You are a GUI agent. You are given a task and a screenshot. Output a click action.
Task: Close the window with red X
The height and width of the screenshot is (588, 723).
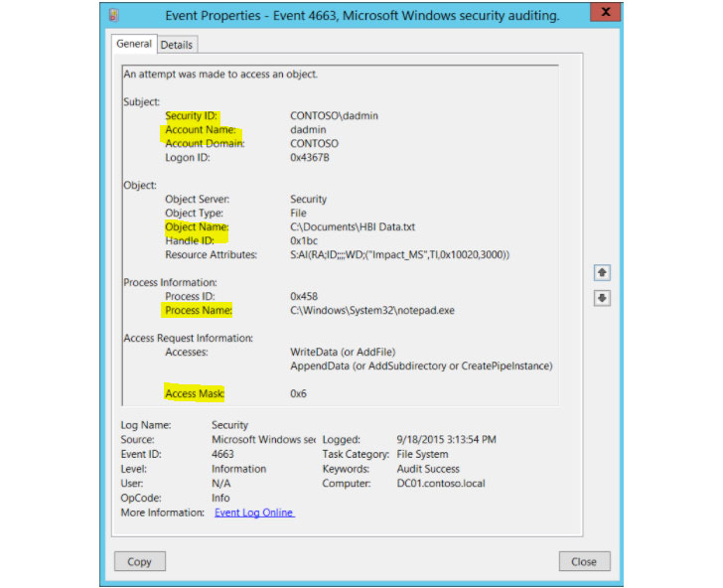point(598,13)
